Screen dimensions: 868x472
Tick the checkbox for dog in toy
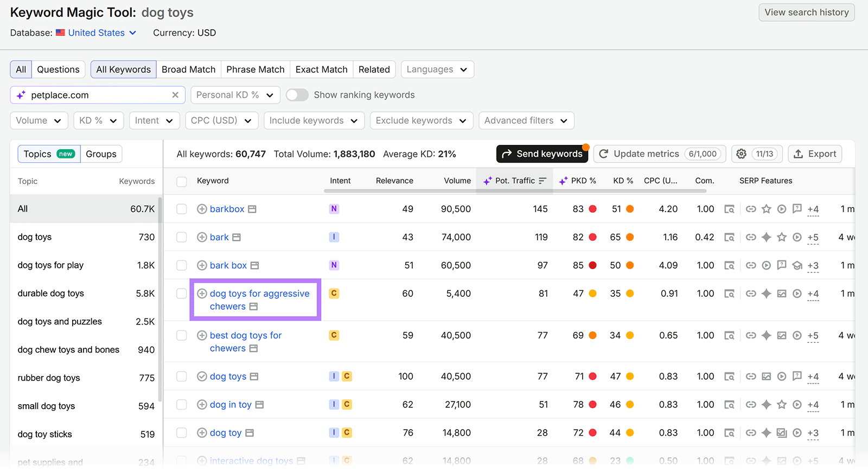(x=182, y=405)
